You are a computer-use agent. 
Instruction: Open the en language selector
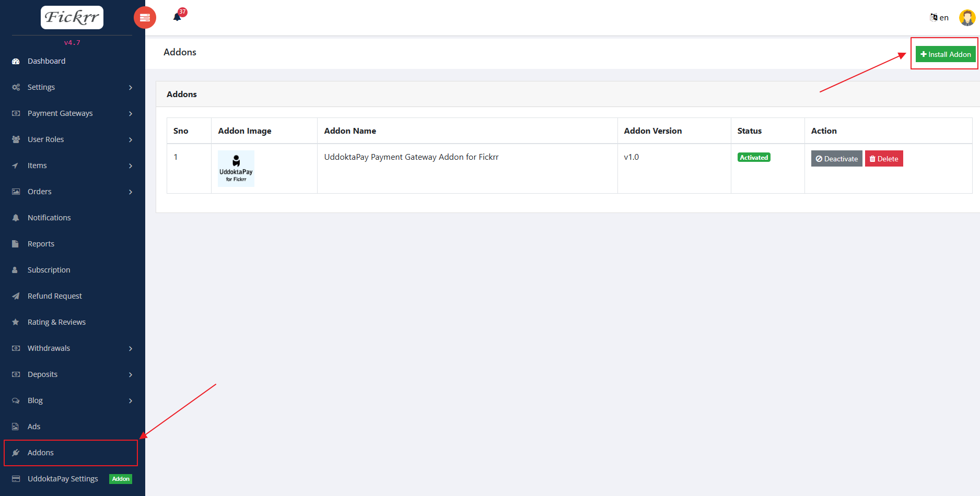(x=939, y=18)
